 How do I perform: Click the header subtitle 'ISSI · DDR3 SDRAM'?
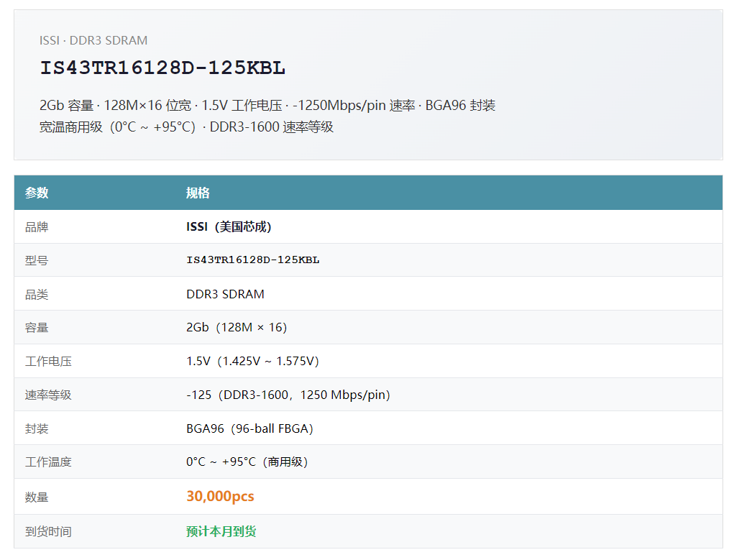point(93,41)
